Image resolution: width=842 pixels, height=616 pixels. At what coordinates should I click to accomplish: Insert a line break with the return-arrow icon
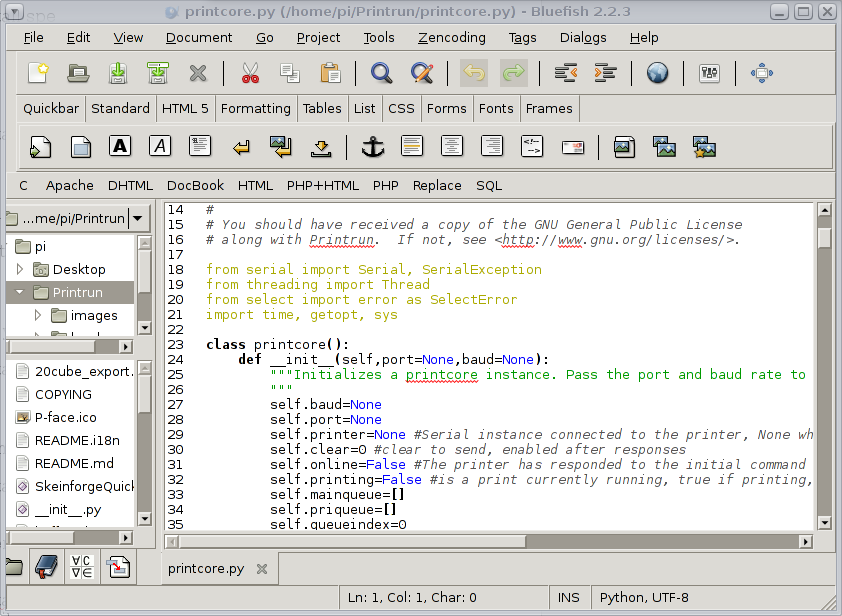click(x=241, y=147)
